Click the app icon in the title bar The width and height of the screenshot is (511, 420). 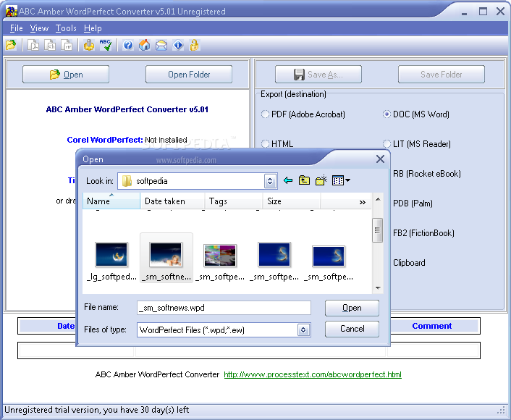point(12,11)
